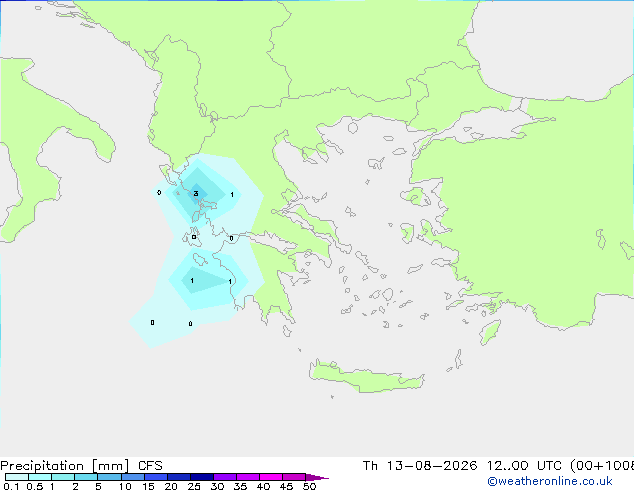
Task: Click the 30–35 mm purple swatch
Action: [x=225, y=477]
